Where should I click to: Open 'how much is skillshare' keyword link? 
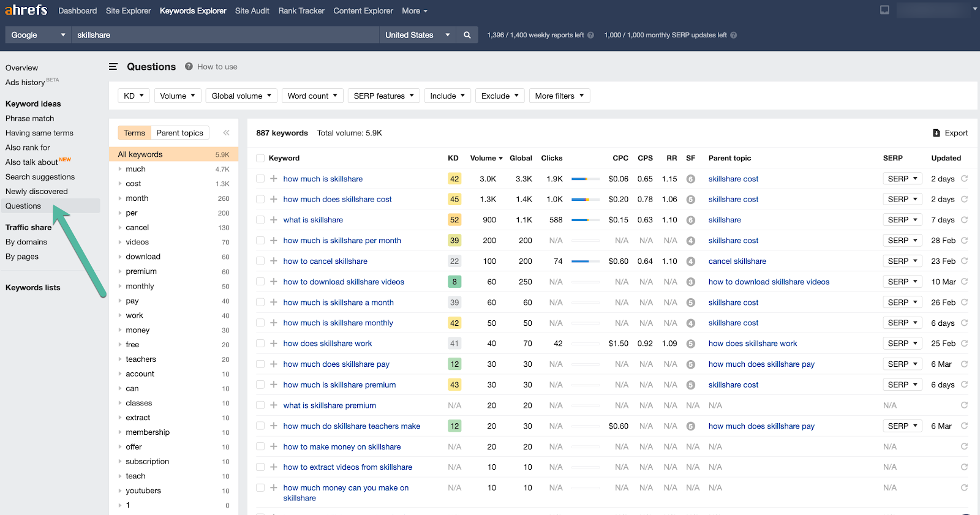[323, 179]
